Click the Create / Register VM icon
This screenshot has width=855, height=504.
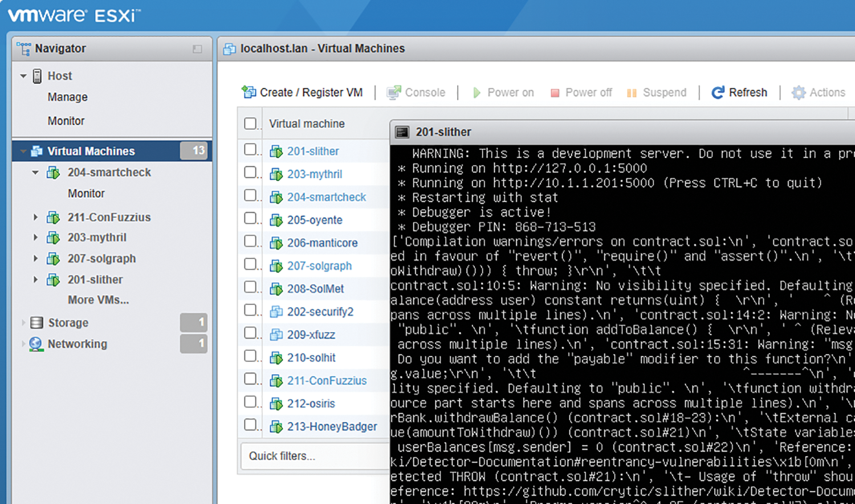[x=249, y=92]
